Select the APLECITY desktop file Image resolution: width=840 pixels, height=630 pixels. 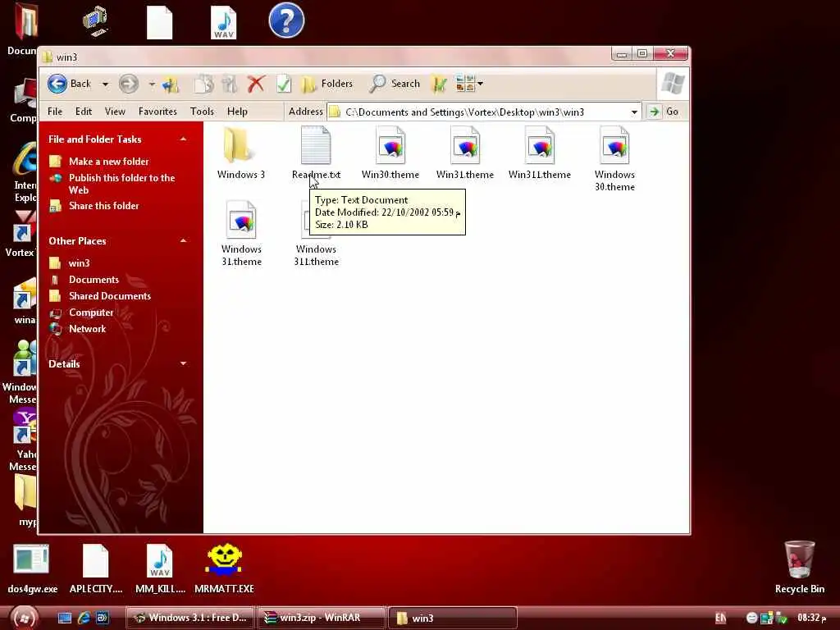pos(96,569)
